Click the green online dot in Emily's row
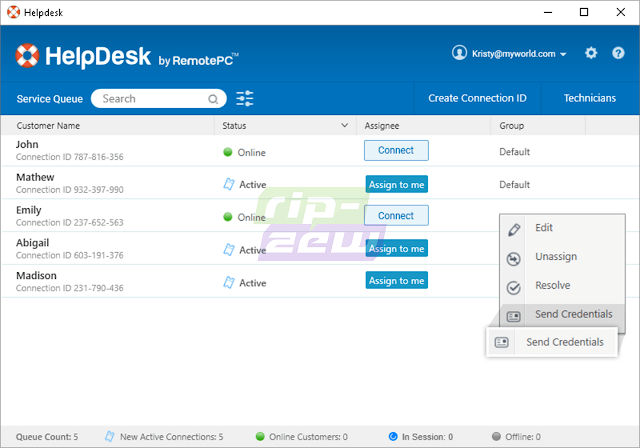Screen dimensions: 640x448 tap(228, 217)
